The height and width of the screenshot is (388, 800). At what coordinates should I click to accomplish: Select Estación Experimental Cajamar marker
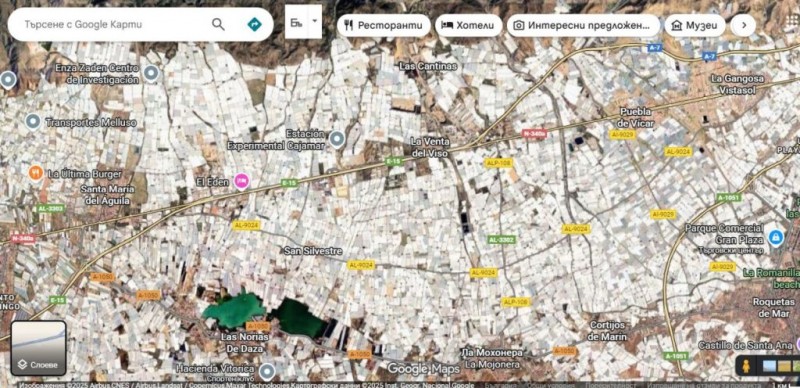tap(336, 139)
